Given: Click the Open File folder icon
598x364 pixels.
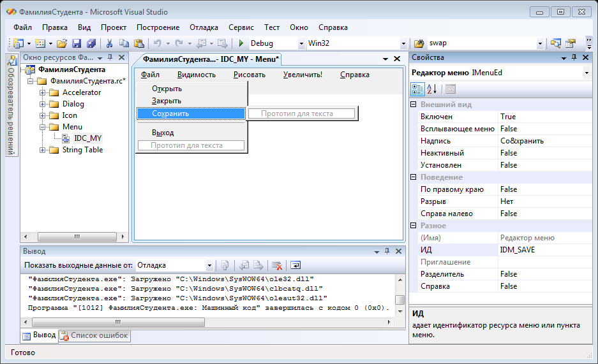Looking at the screenshot, I should click(62, 43).
